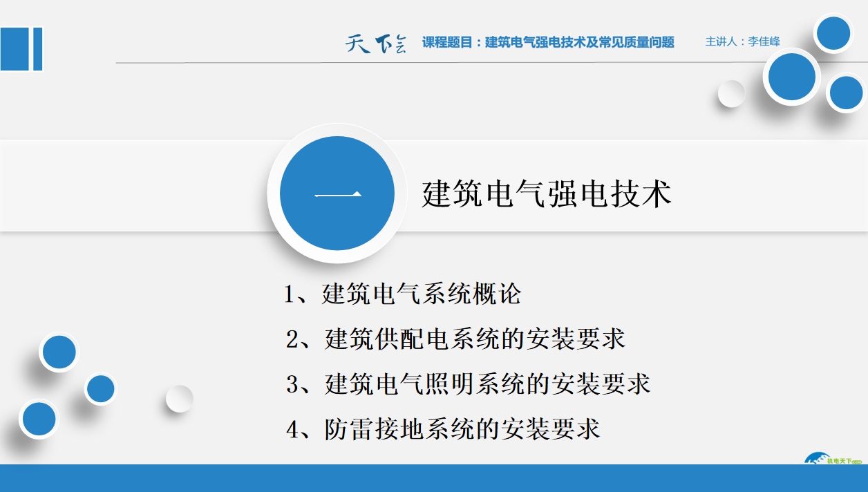Click the section heading 建筑电气强电技术

pyautogui.click(x=546, y=194)
